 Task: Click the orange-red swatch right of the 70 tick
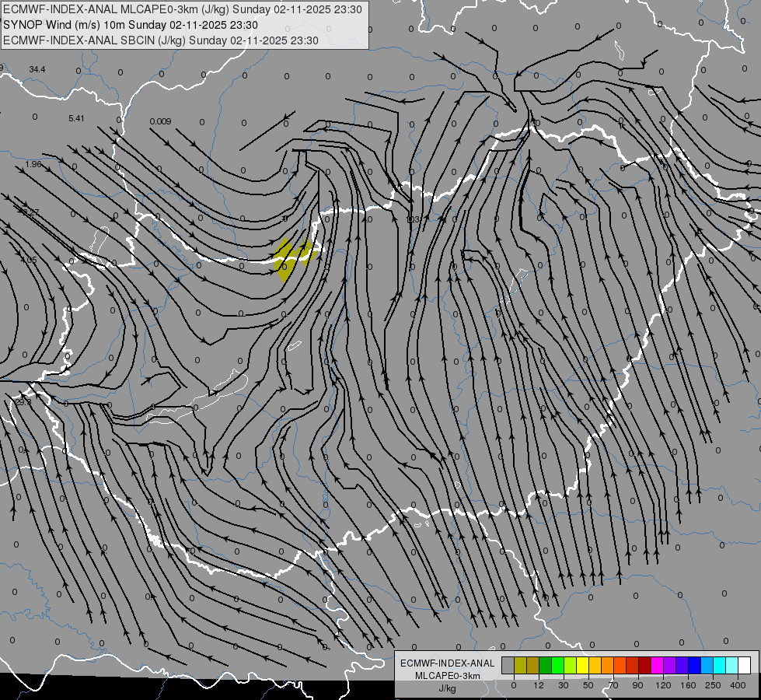tap(620, 665)
